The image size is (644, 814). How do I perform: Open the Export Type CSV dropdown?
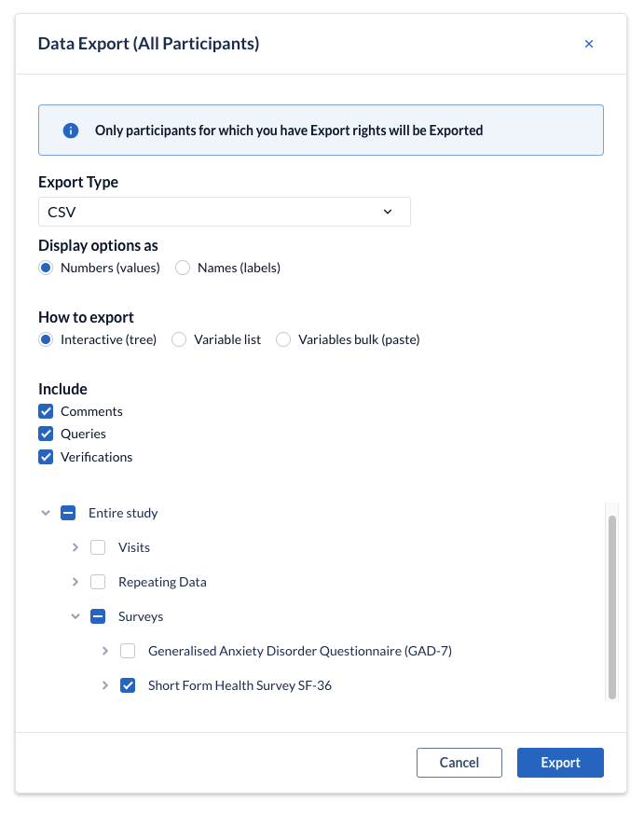click(225, 212)
